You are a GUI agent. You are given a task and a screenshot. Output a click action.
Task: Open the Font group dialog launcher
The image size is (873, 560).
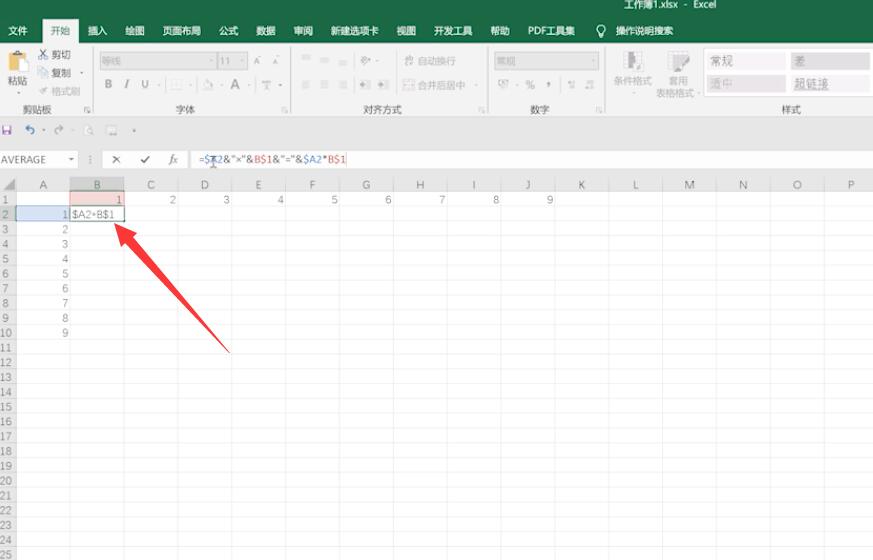(x=285, y=110)
